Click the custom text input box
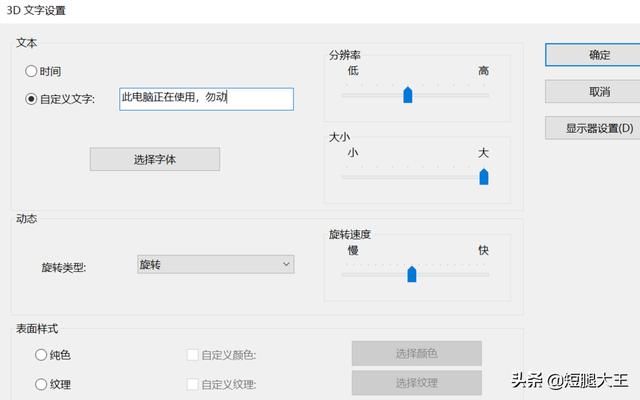Screen dimensions: 640x400 (x=206, y=99)
